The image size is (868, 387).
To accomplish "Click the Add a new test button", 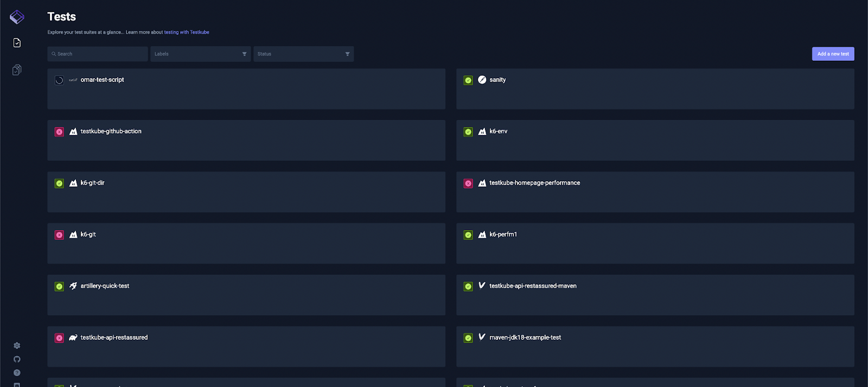I will pos(833,54).
